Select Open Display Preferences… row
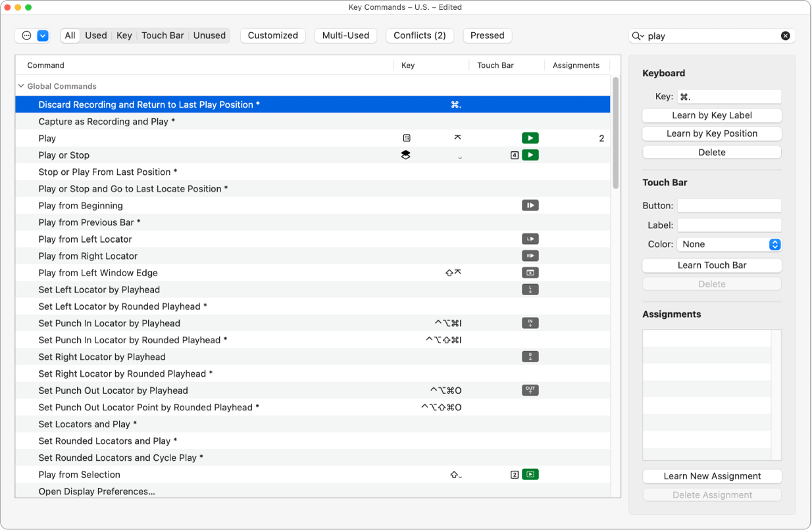The width and height of the screenshot is (812, 530). click(x=313, y=491)
